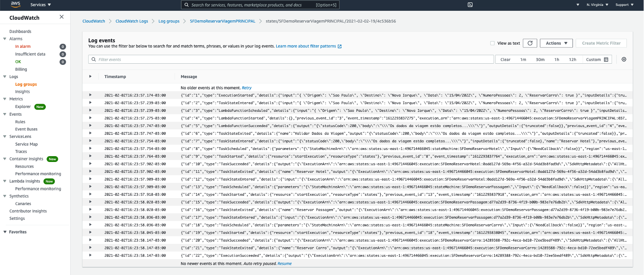Open Service Map under ServiceLens

coord(26,144)
